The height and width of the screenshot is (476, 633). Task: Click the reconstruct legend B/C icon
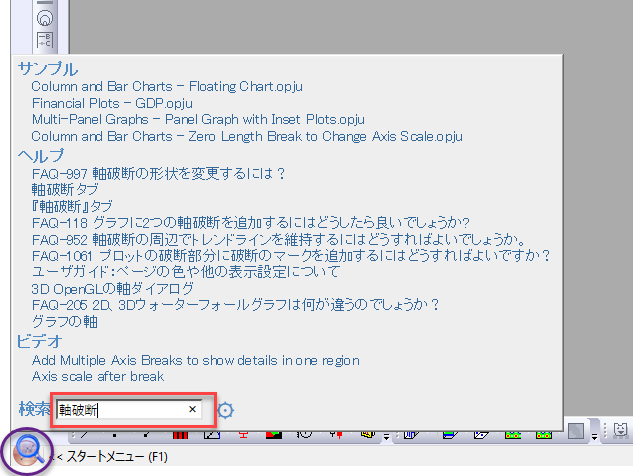point(45,40)
